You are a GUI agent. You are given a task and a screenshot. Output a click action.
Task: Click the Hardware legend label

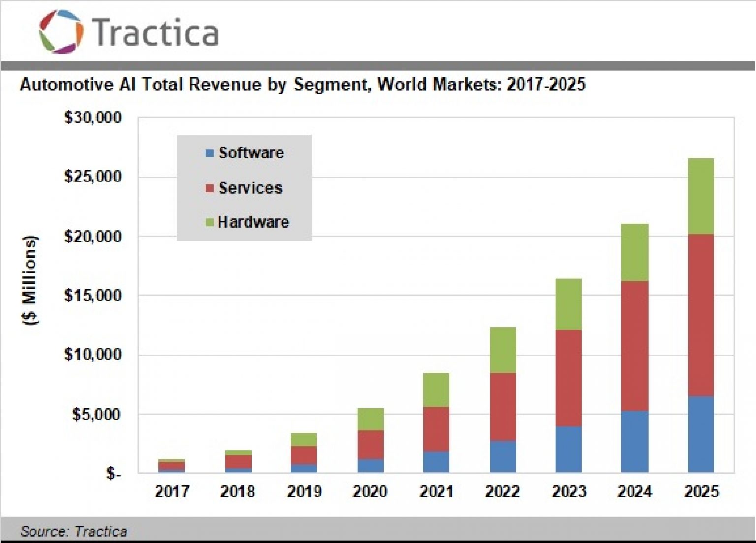click(x=253, y=222)
